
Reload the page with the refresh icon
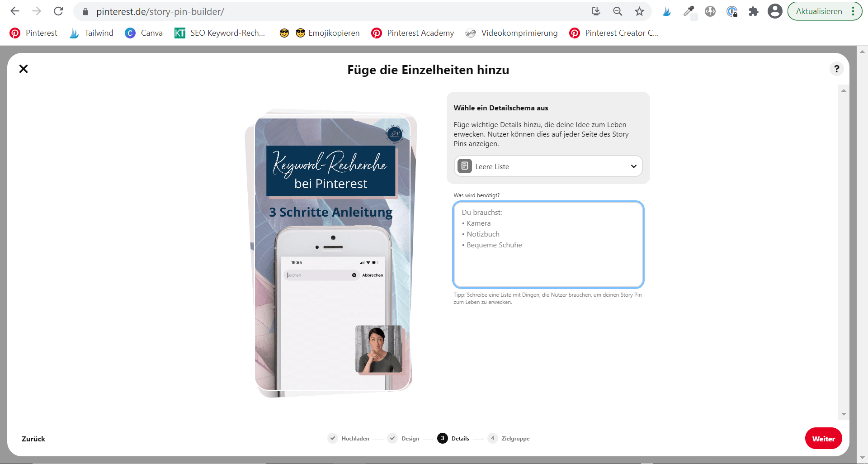[x=58, y=11]
